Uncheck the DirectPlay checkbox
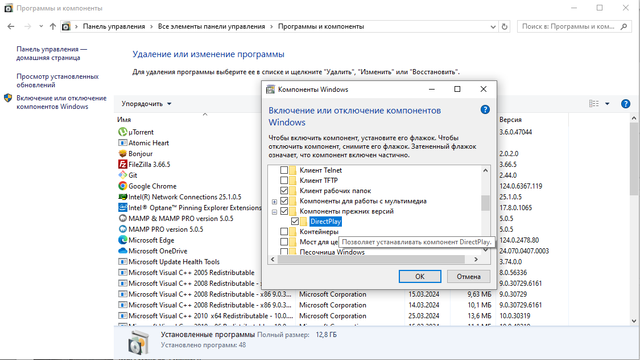This screenshot has width=640, height=360. [x=295, y=221]
